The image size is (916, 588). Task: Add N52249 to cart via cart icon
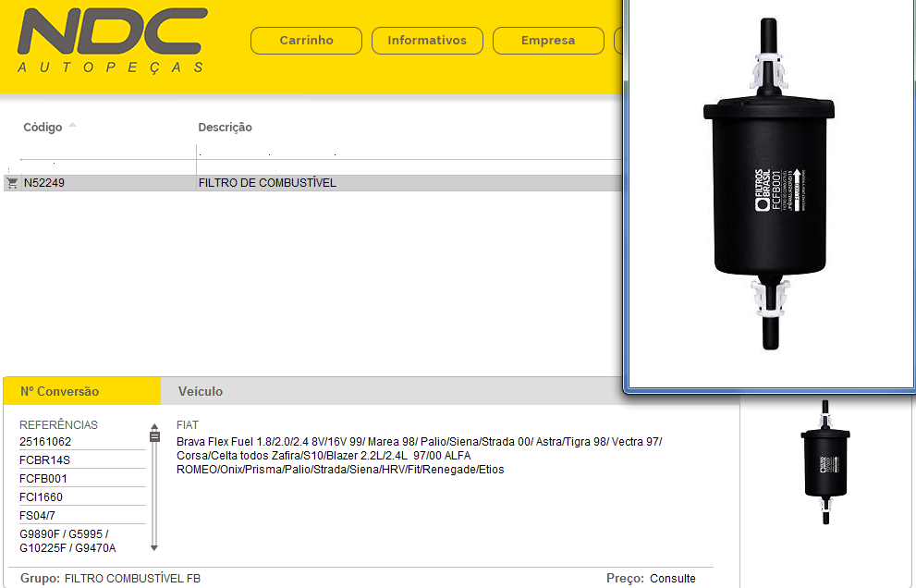coord(12,183)
